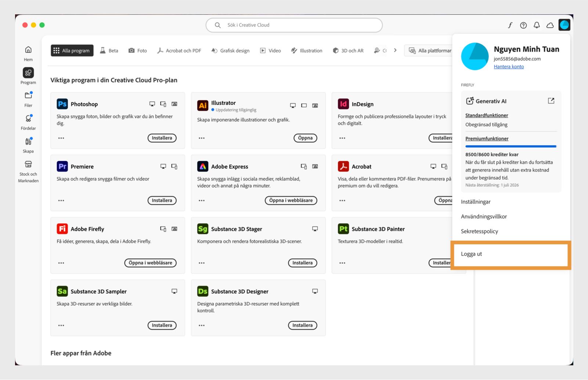Click the Acrobat app icon

[343, 166]
